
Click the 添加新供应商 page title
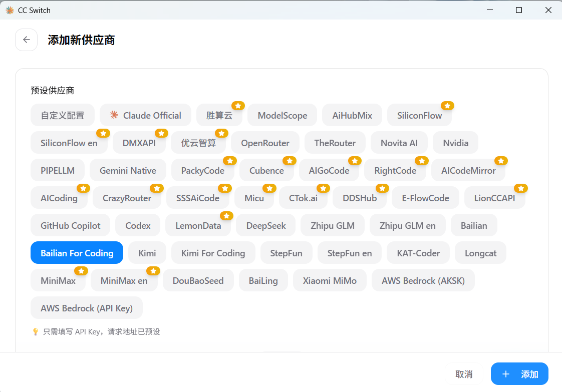(81, 40)
